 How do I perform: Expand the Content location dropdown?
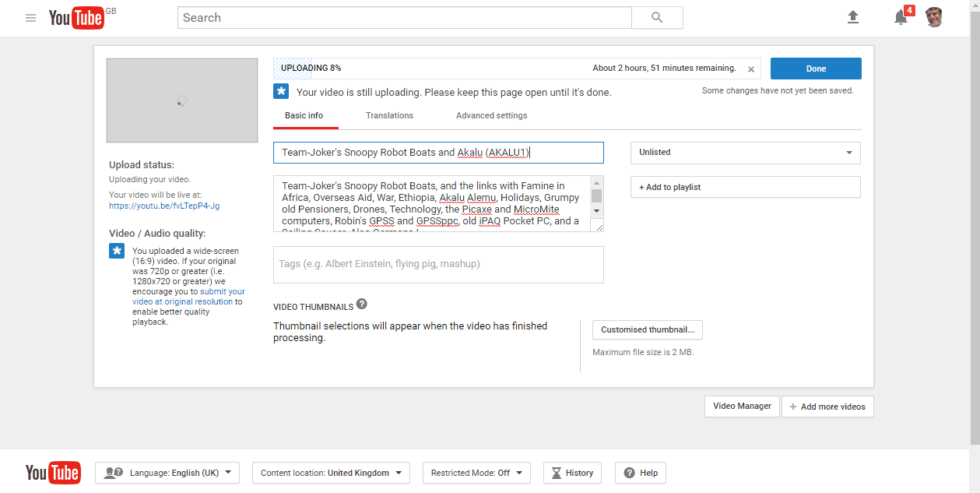point(331,473)
